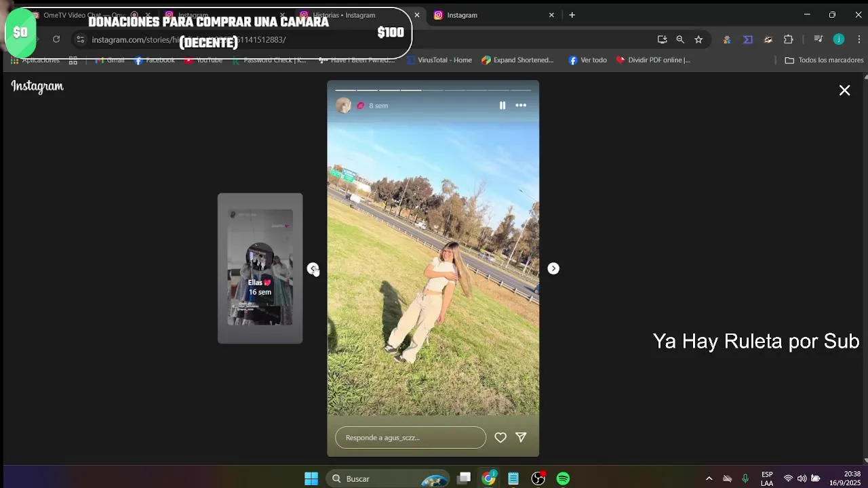
Task: Open Task View in the taskbar
Action: tap(464, 479)
